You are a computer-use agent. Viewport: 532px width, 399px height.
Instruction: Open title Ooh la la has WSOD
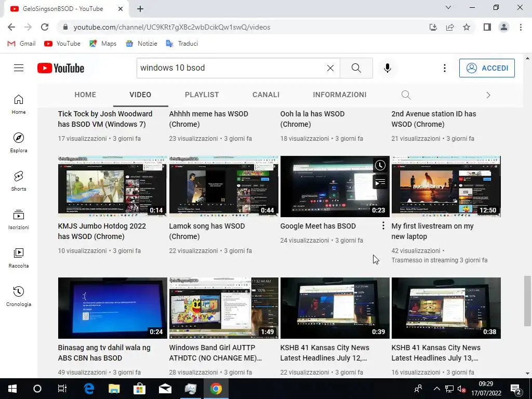pyautogui.click(x=312, y=119)
